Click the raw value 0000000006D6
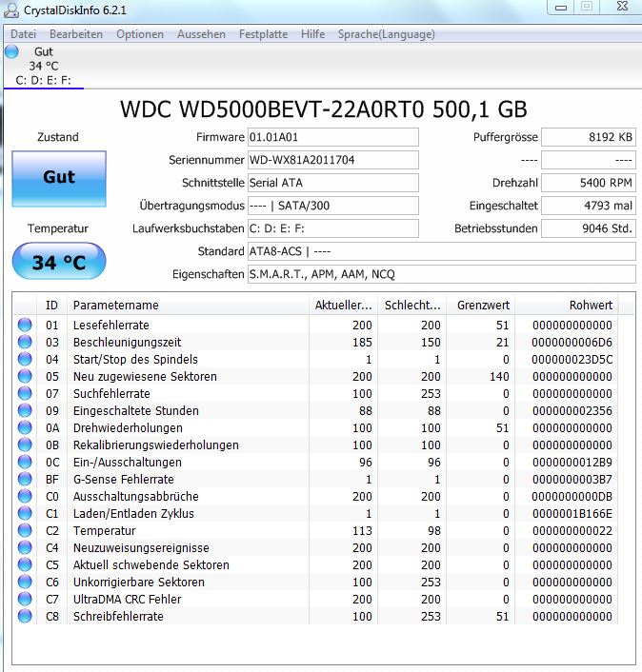 pos(572,342)
